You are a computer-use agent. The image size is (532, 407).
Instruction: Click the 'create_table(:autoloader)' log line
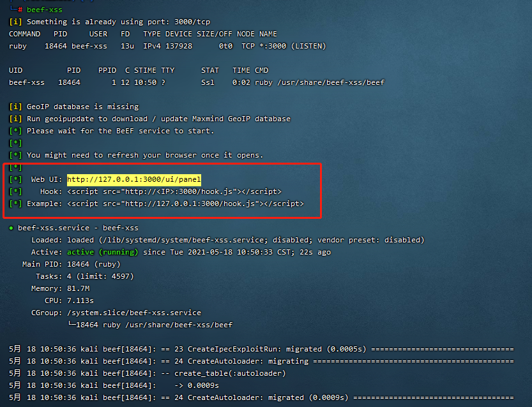[148, 373]
